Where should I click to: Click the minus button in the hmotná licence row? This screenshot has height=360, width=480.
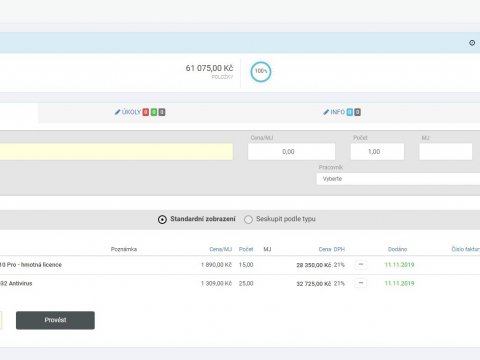pos(360,265)
